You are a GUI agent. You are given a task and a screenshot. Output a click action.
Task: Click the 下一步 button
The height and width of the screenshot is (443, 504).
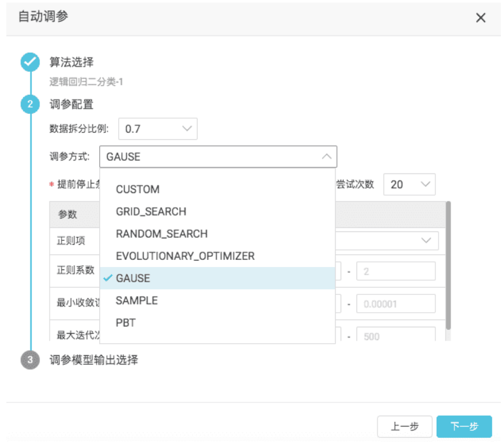[464, 426]
